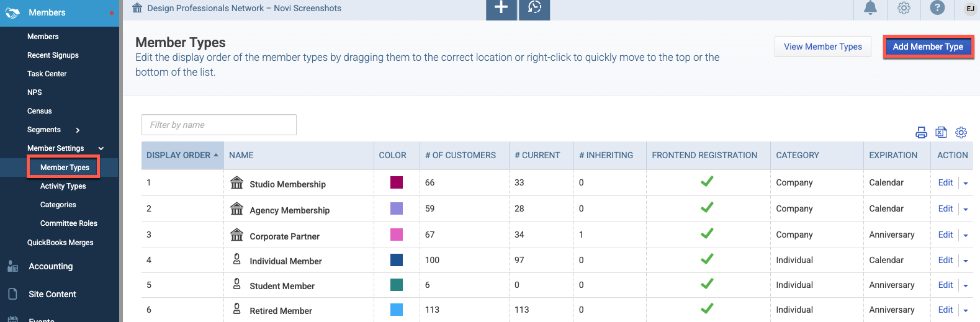Click the EJ user avatar
Screen dimensions: 980x322
[x=971, y=9]
